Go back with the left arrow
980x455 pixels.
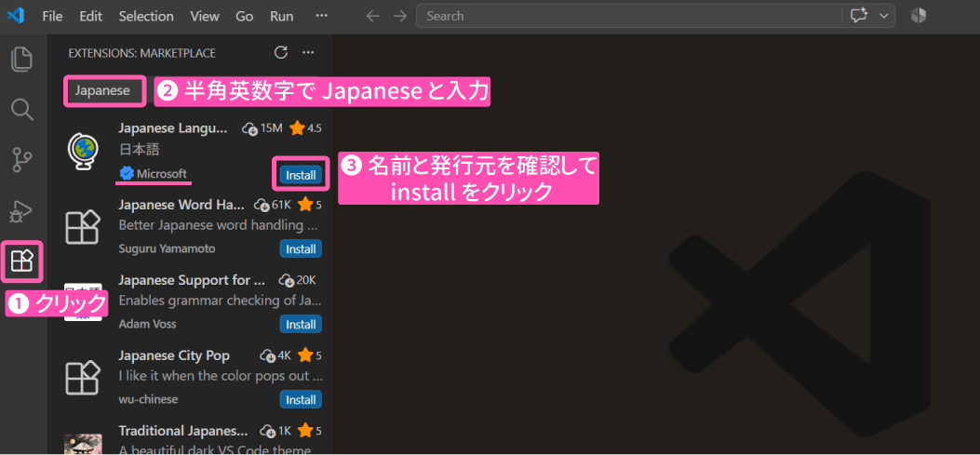pyautogui.click(x=373, y=16)
